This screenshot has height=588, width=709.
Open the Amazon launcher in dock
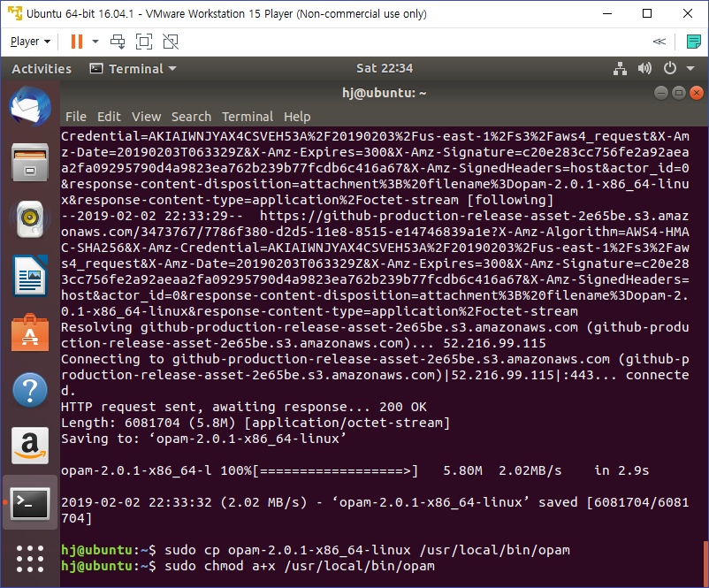tap(30, 446)
